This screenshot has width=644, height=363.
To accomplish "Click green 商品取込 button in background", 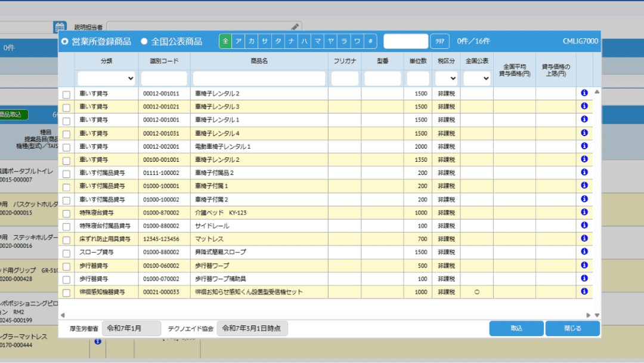I will click(13, 115).
